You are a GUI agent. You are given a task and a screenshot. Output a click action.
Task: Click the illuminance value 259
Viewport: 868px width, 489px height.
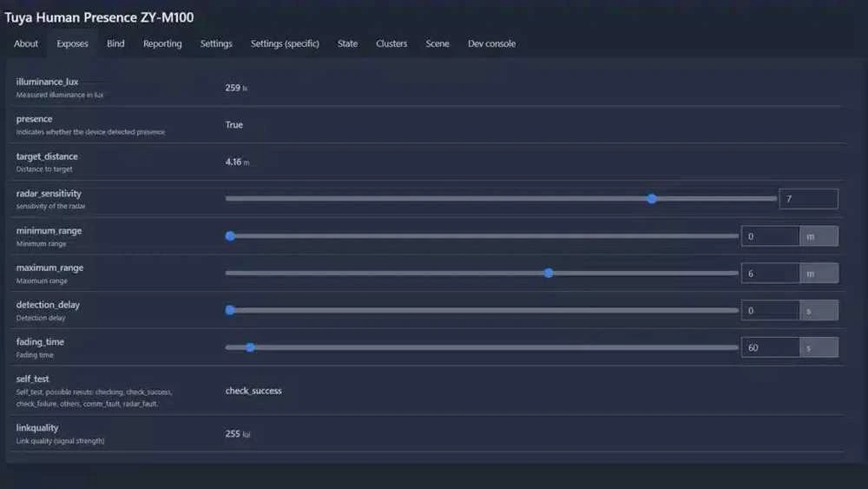click(x=233, y=88)
